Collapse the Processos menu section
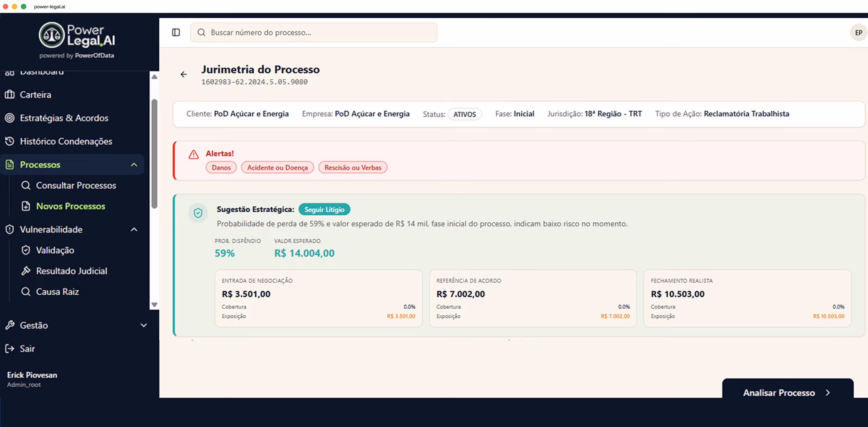The width and height of the screenshot is (868, 427). point(134,165)
